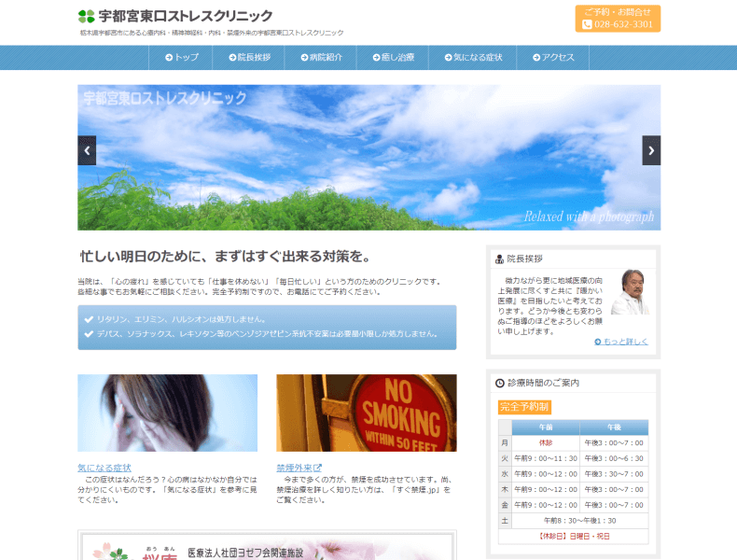Screen dimensions: 737x560
Task: Open the 院長挨拶 menu item
Action: pos(249,57)
